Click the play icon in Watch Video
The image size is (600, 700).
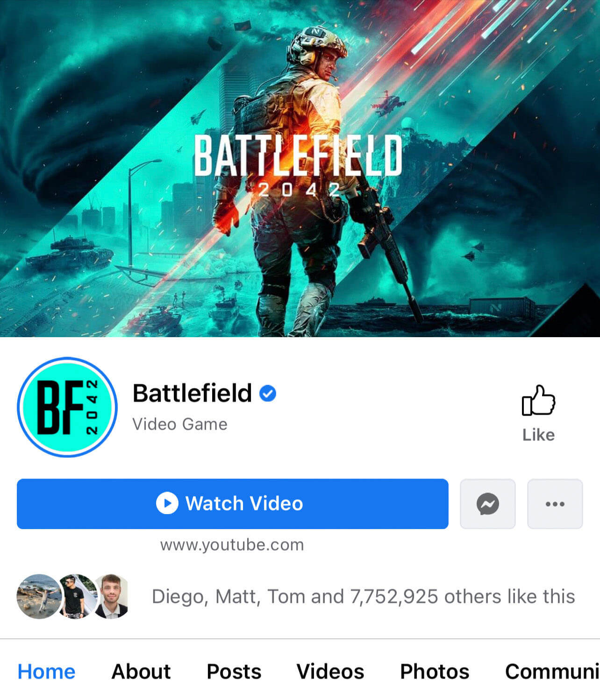167,503
